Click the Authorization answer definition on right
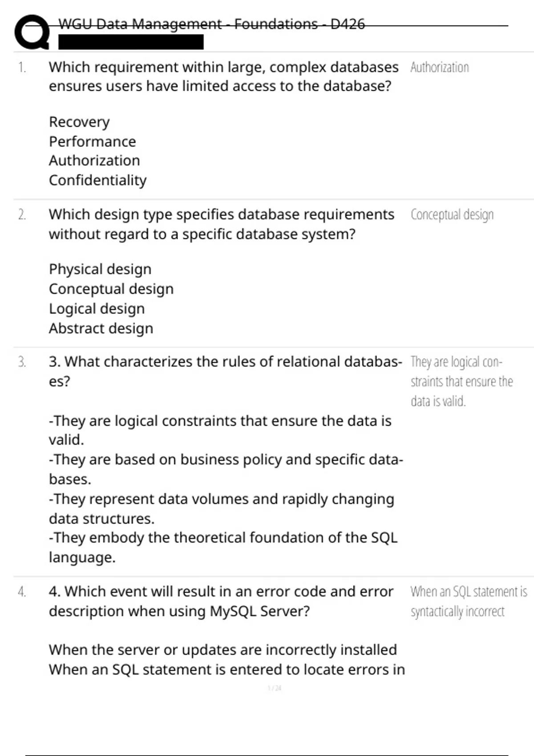 pyautogui.click(x=440, y=68)
